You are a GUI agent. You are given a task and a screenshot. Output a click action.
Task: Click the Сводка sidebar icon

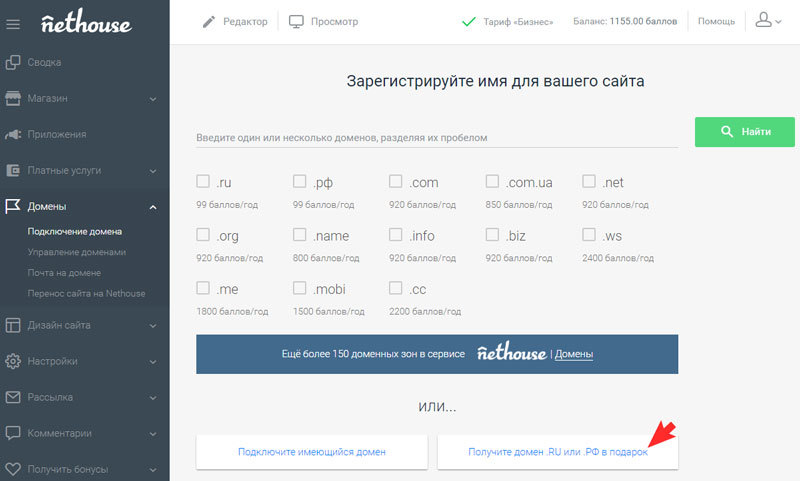13,62
